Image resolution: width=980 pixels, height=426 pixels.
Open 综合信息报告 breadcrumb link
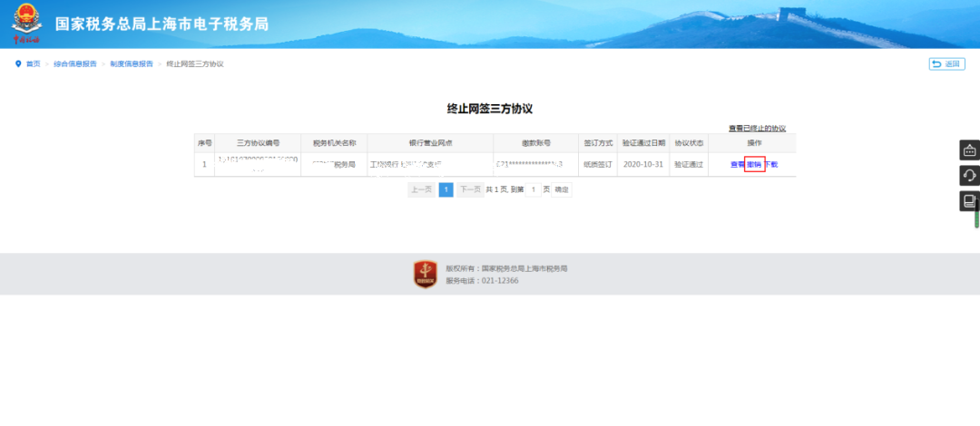pyautogui.click(x=75, y=64)
